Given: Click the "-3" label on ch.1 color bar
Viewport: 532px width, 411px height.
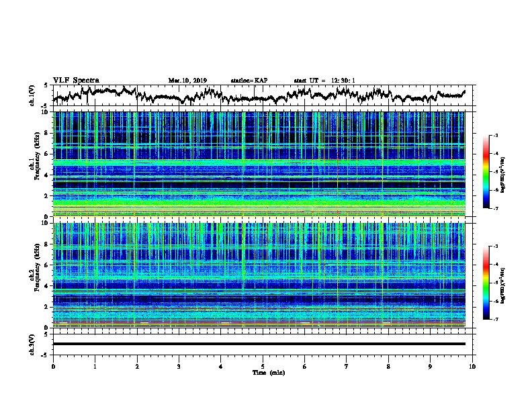Looking at the screenshot, I should [495, 135].
